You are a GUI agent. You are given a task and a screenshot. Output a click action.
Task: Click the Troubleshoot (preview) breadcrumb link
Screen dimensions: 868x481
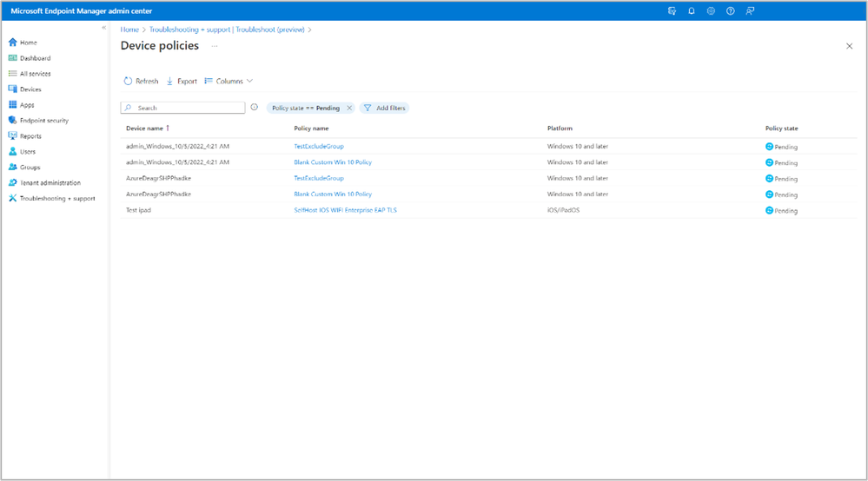point(270,30)
